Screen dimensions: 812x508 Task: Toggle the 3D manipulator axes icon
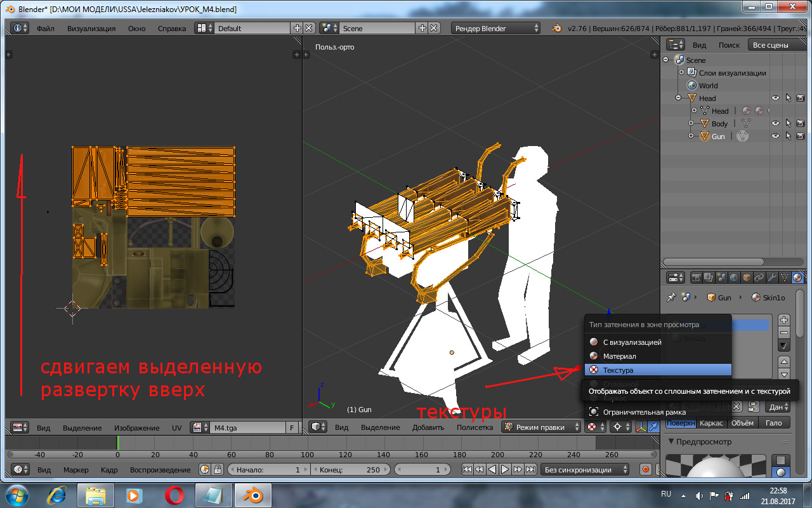(x=640, y=427)
